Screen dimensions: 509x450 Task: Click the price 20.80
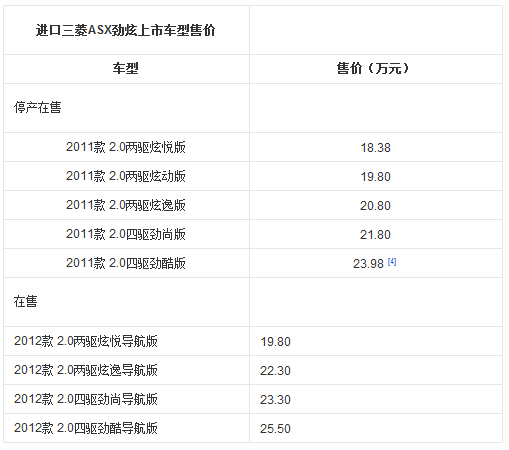tap(375, 206)
